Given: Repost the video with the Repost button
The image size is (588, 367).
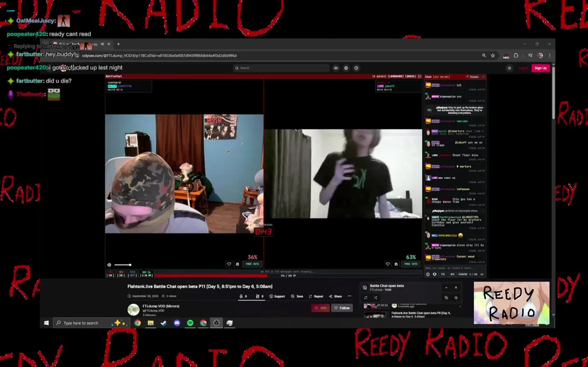Looking at the screenshot, I should point(316,296).
